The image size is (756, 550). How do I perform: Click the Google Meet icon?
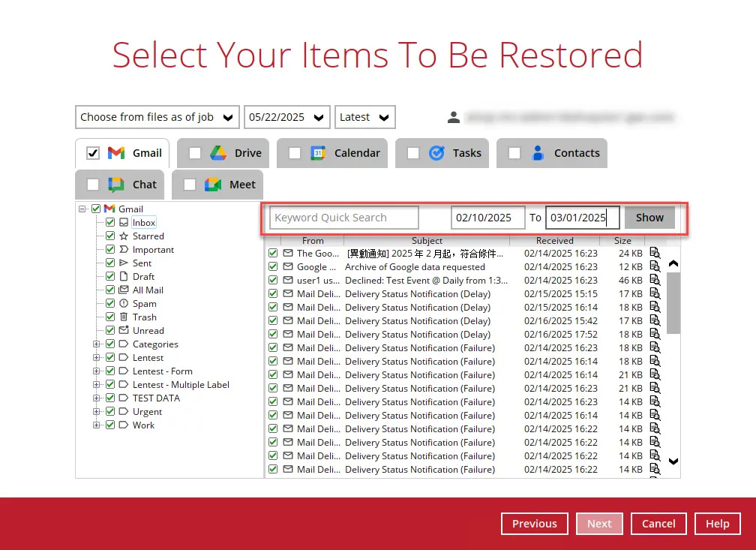[213, 185]
